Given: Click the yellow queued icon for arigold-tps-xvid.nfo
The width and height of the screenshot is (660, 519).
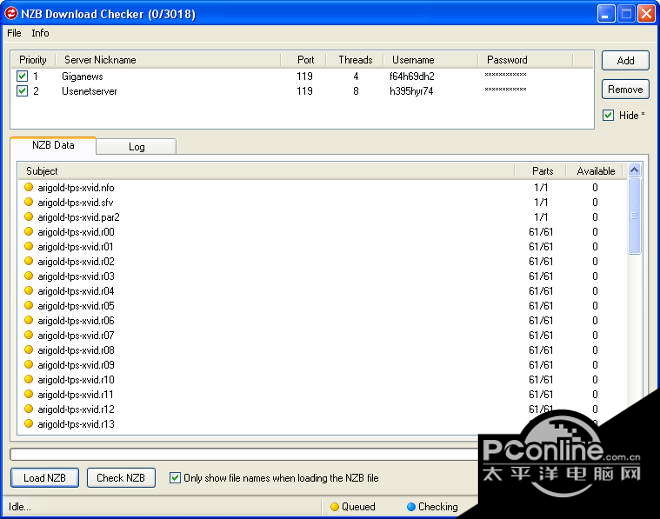Looking at the screenshot, I should pyautogui.click(x=29, y=187).
